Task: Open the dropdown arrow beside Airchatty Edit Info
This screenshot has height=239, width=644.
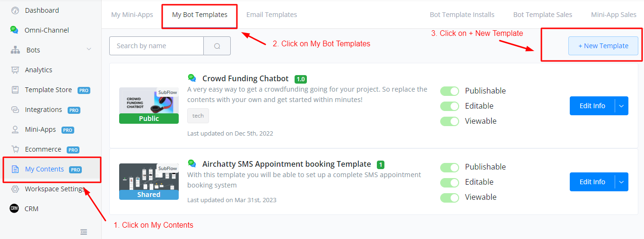Action: pos(621,182)
